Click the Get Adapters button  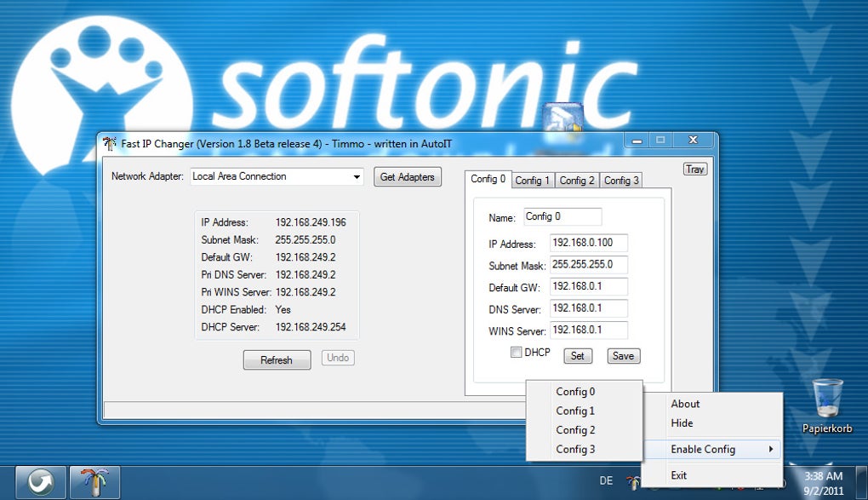407,177
